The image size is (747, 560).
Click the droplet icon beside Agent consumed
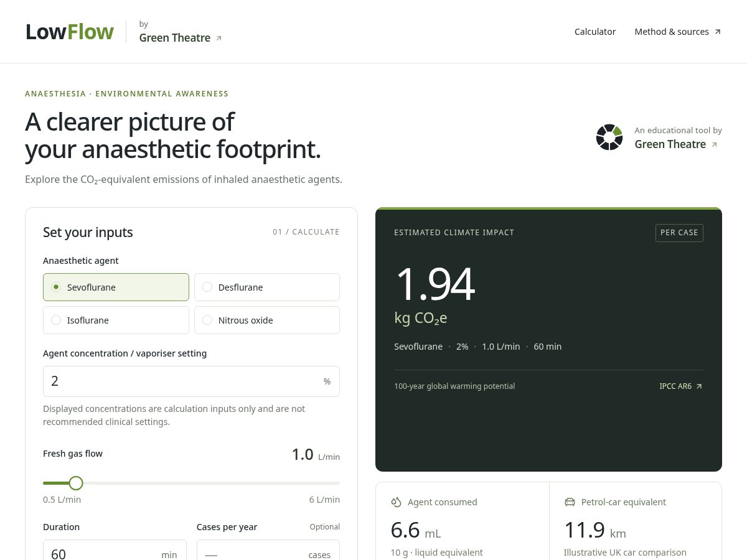[396, 502]
